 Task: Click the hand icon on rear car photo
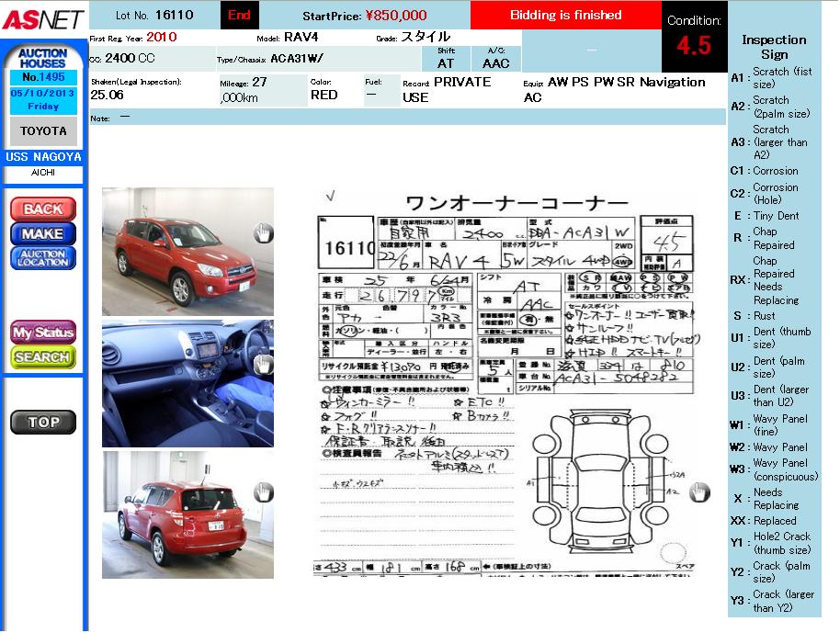[264, 492]
